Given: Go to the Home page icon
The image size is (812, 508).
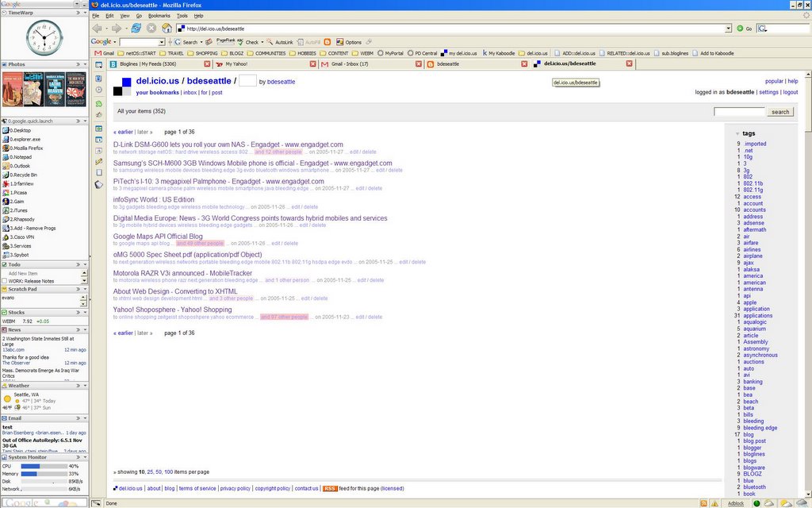Looking at the screenshot, I should tap(167, 28).
